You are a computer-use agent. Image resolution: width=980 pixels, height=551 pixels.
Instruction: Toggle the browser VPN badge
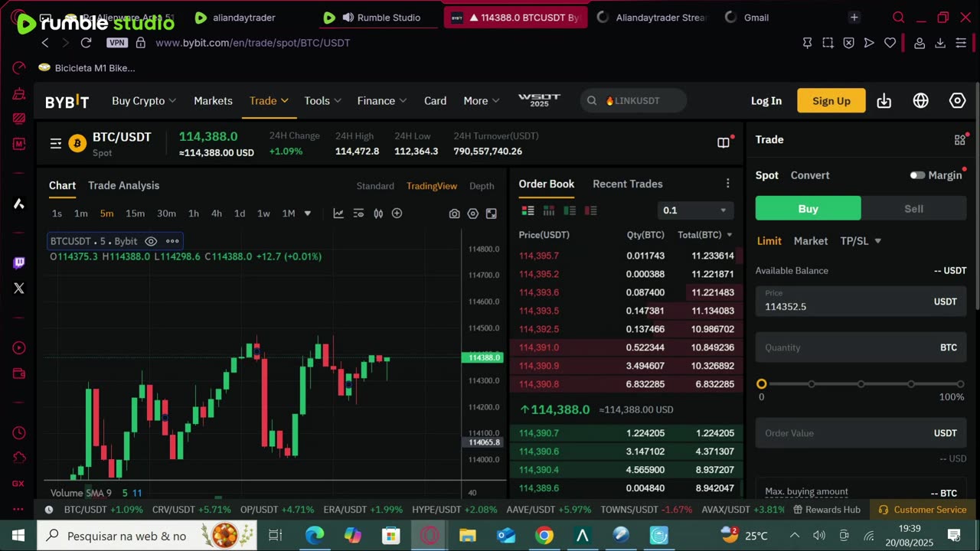117,43
